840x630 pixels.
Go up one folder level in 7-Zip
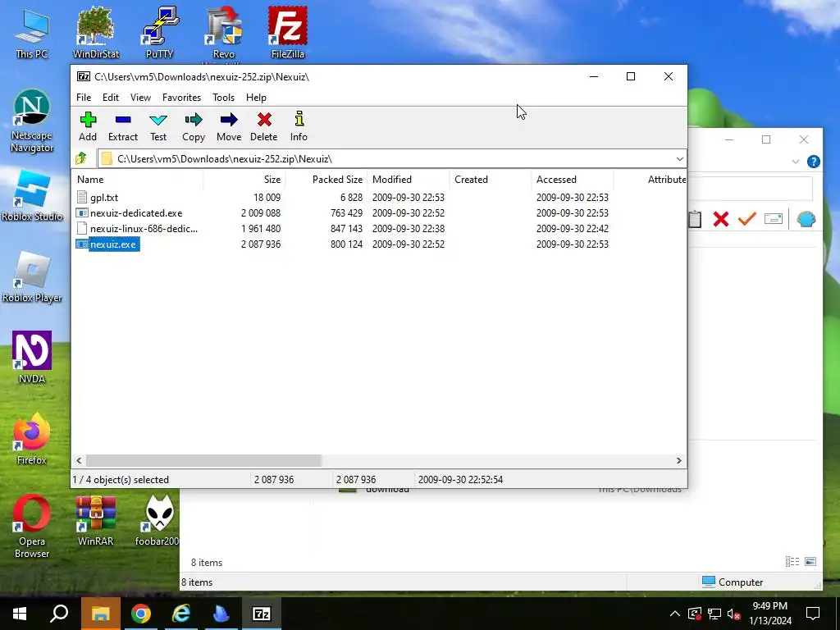81,158
